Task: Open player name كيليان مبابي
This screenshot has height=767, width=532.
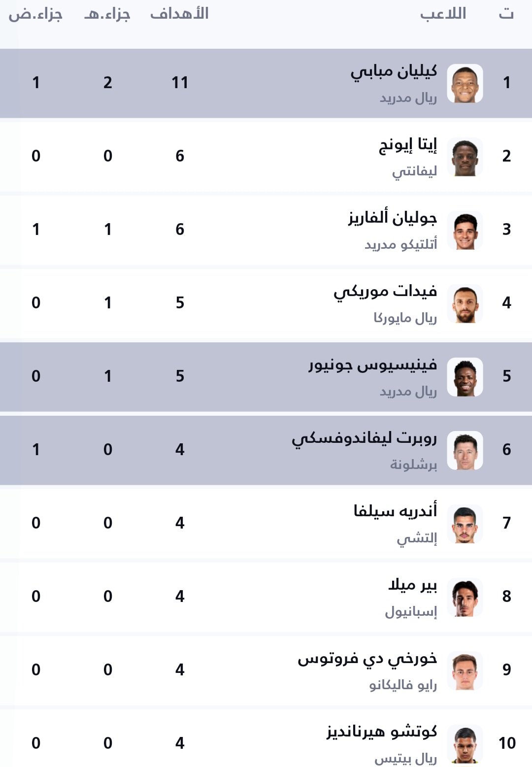Action: [394, 72]
